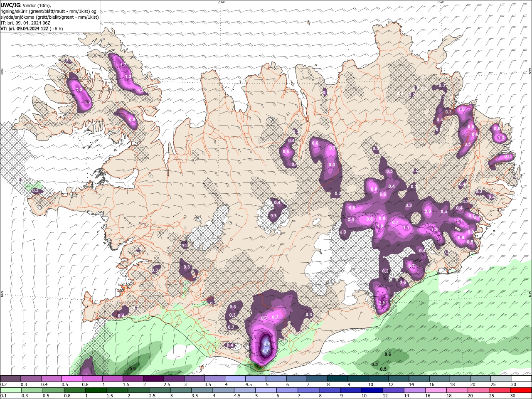Click the deep blue rain swatch from 10 to 12
The width and height of the screenshot is (532, 399).
pos(372,390)
